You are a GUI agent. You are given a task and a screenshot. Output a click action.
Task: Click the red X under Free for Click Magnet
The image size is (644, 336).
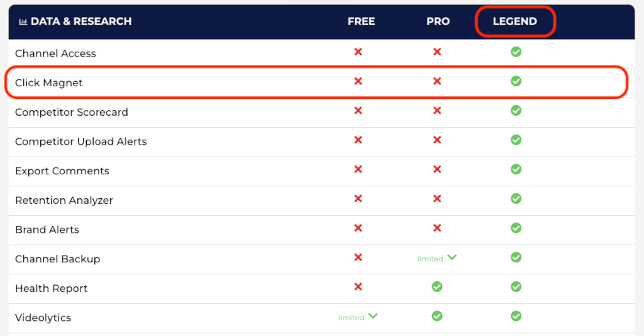358,81
